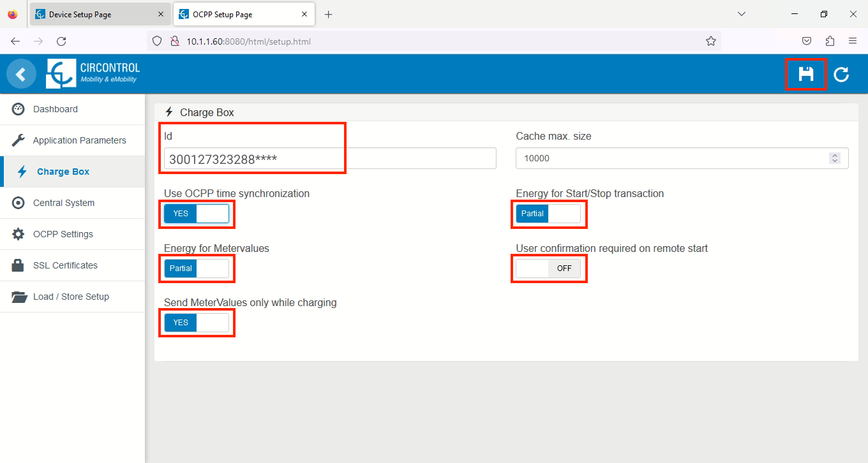The image size is (868, 463).
Task: Click the Charge Box Id input field
Action: 329,159
